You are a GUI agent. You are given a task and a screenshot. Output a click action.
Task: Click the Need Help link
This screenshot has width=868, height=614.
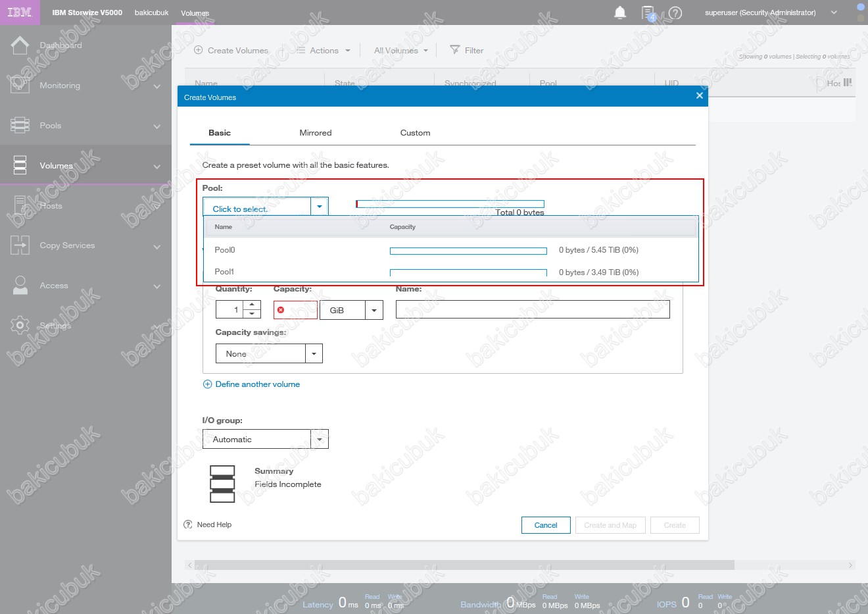point(214,524)
